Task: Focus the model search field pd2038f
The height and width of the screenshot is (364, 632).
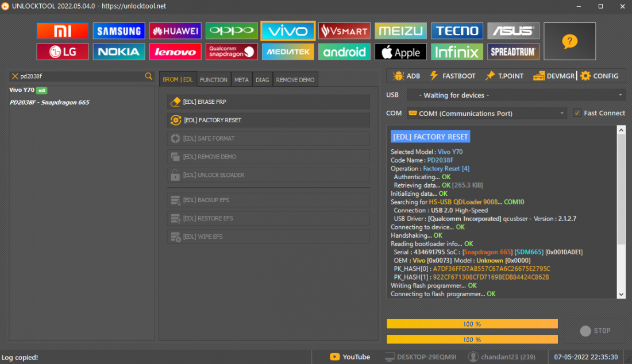Action: click(x=82, y=76)
